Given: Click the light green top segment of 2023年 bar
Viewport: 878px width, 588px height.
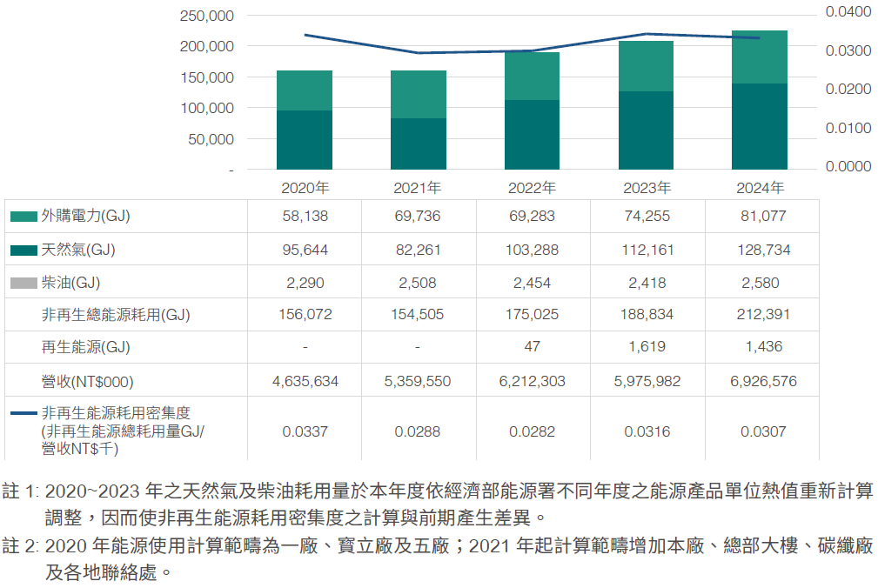Looking at the screenshot, I should pyautogui.click(x=645, y=66).
